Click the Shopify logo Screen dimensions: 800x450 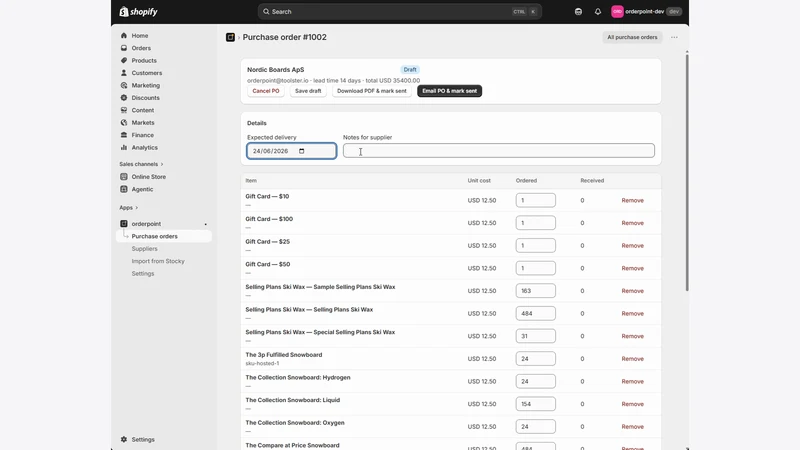138,11
